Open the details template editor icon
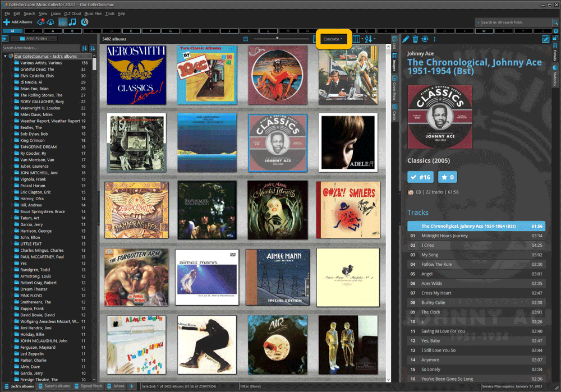 point(545,39)
